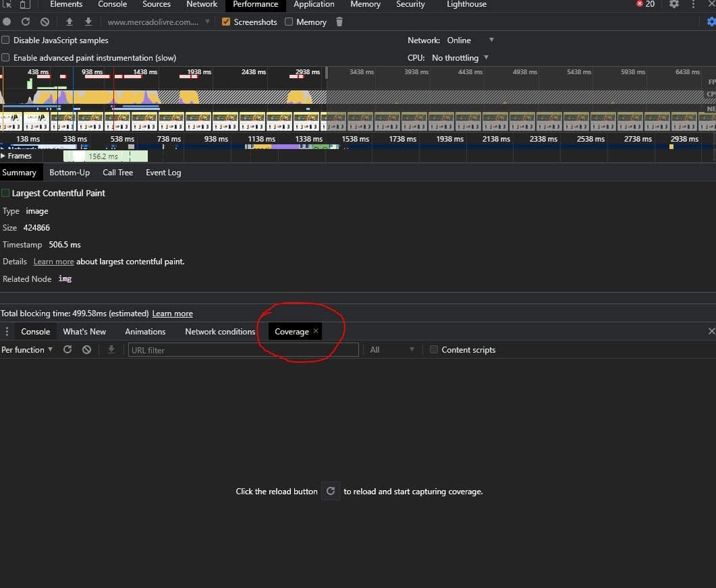Expand the Frames track
Image resolution: width=716 pixels, height=588 pixels.
(3, 156)
